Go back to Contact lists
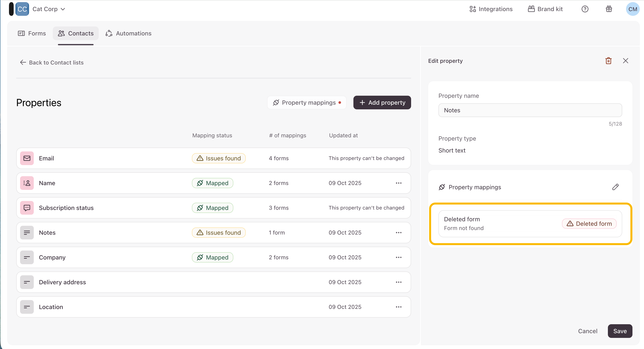 point(51,62)
